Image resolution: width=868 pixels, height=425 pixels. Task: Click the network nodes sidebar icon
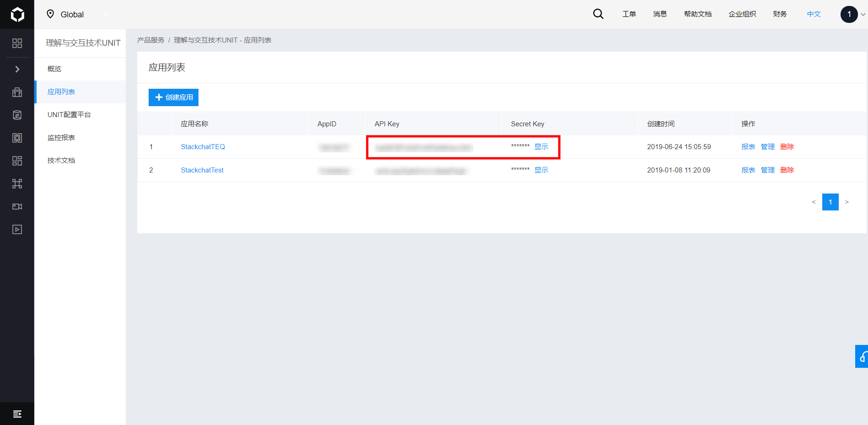(x=17, y=183)
